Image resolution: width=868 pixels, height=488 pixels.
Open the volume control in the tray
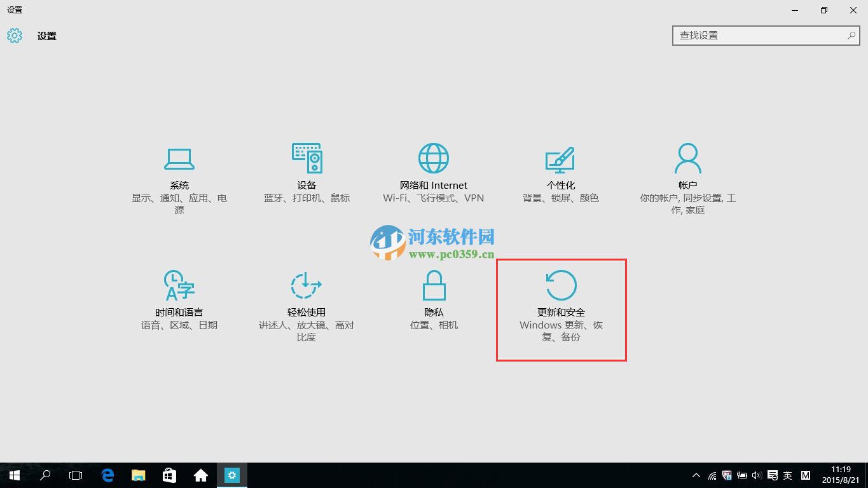(757, 475)
